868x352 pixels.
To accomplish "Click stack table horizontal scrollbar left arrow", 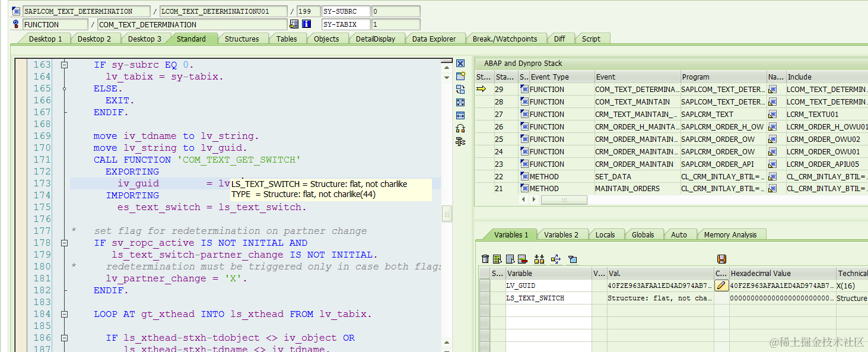I will point(523,199).
